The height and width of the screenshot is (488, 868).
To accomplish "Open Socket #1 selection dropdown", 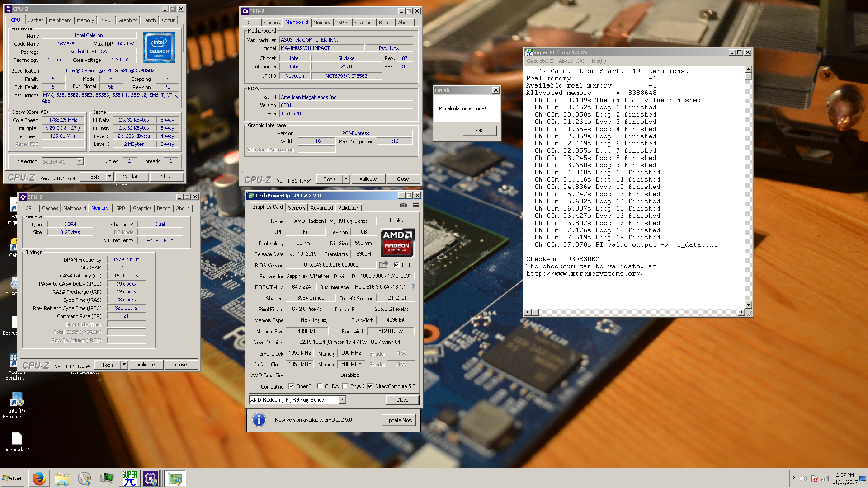I will point(80,161).
